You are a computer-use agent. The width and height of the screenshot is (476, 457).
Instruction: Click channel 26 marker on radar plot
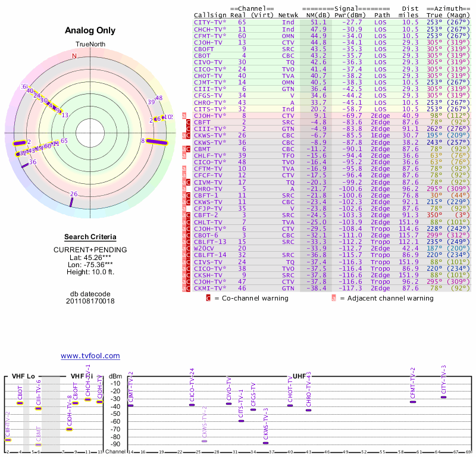pyautogui.click(x=71, y=202)
